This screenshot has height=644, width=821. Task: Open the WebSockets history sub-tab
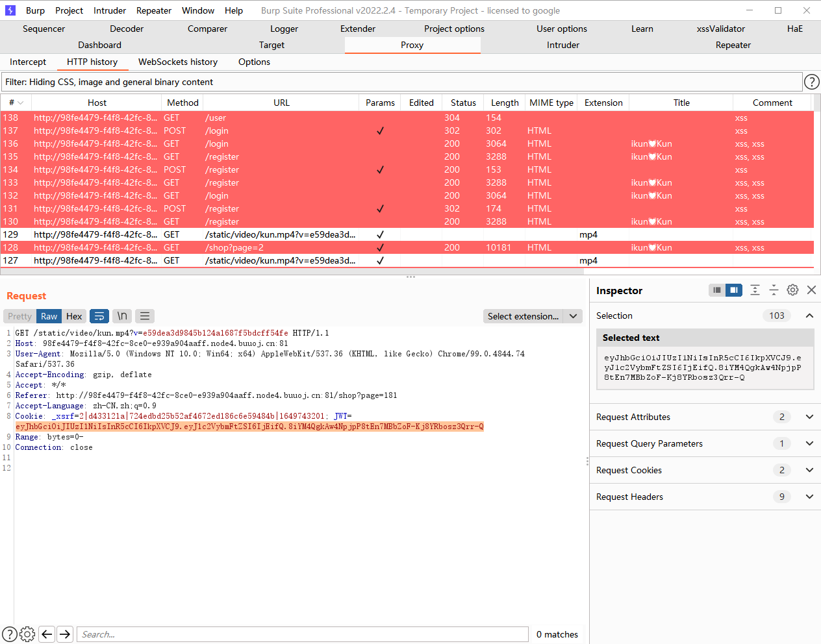(x=178, y=62)
